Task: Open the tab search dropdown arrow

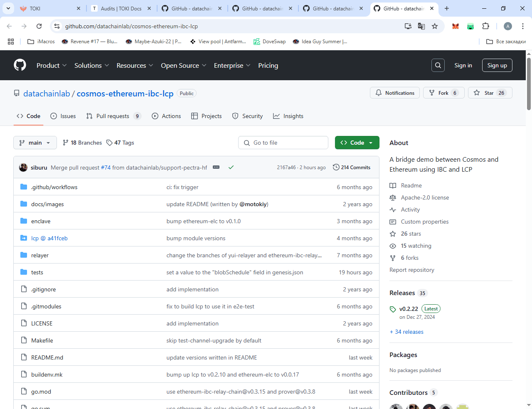Action: [x=8, y=8]
